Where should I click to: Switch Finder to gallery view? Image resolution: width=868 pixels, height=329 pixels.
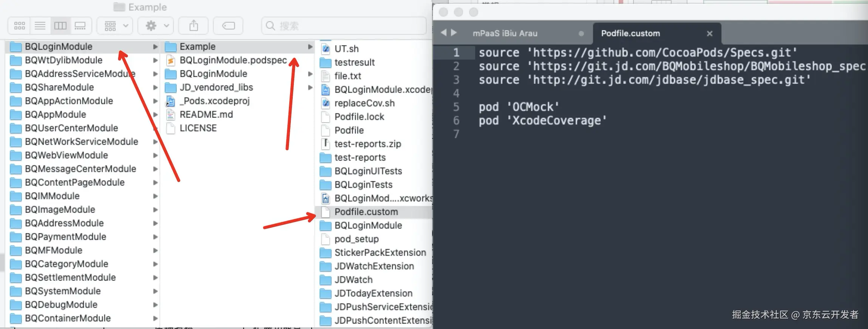click(x=80, y=26)
